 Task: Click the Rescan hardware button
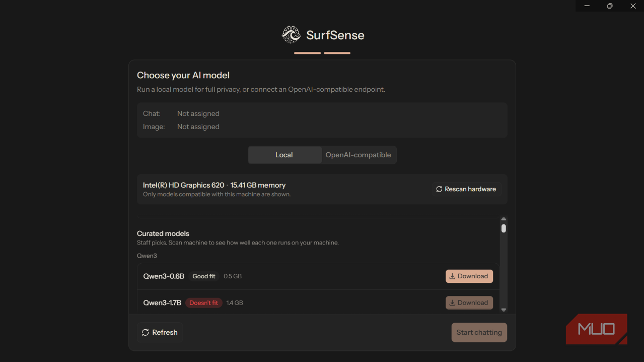pos(466,189)
